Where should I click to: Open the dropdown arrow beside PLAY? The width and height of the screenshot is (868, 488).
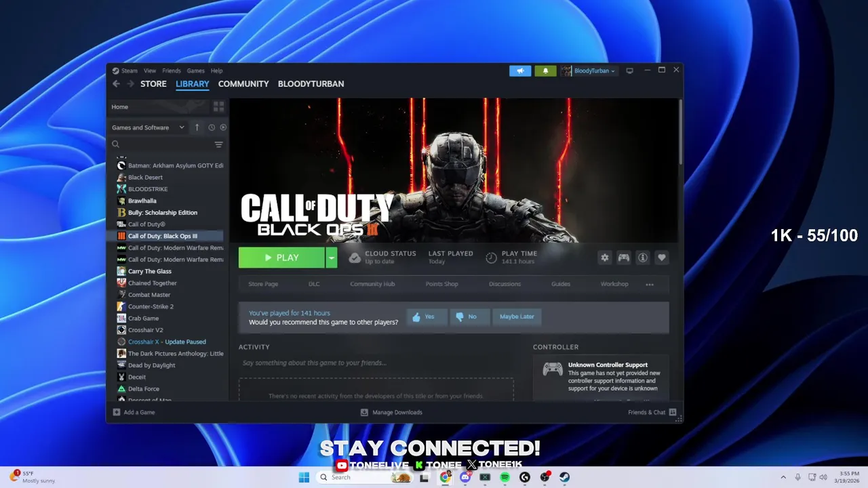(331, 258)
